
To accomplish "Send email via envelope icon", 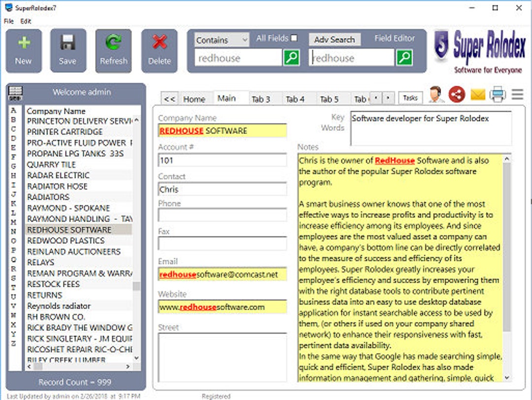I will 478,94.
